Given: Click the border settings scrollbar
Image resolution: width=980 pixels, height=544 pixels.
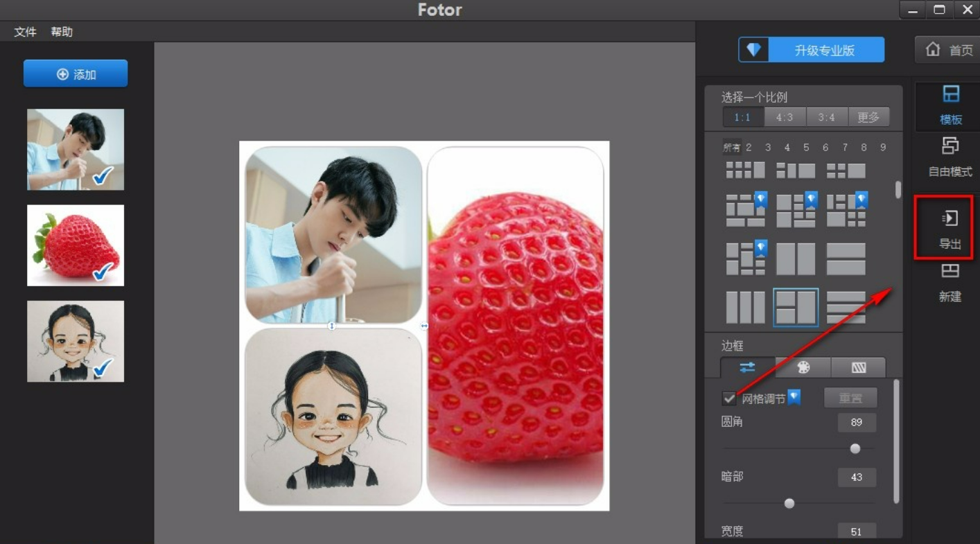Looking at the screenshot, I should point(896,441).
